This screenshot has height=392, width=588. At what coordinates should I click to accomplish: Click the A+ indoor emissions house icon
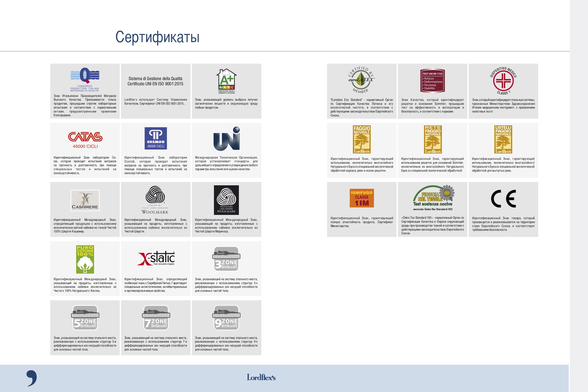(x=226, y=81)
